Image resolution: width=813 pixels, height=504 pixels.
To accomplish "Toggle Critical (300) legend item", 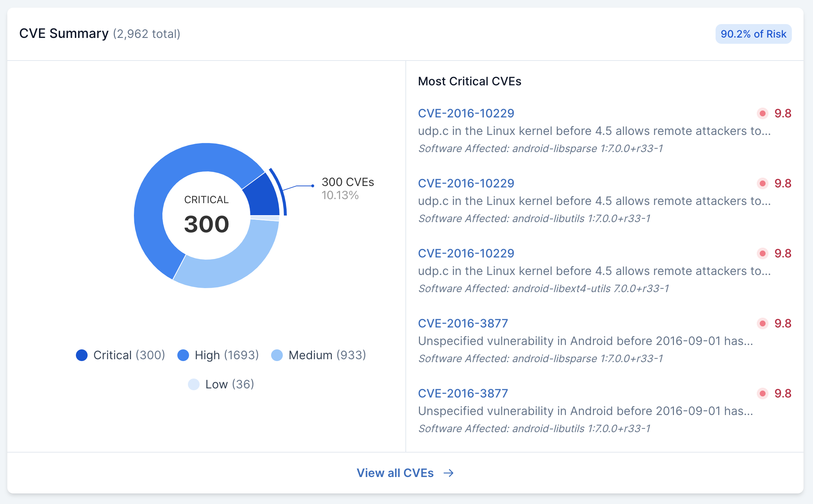I will (120, 355).
